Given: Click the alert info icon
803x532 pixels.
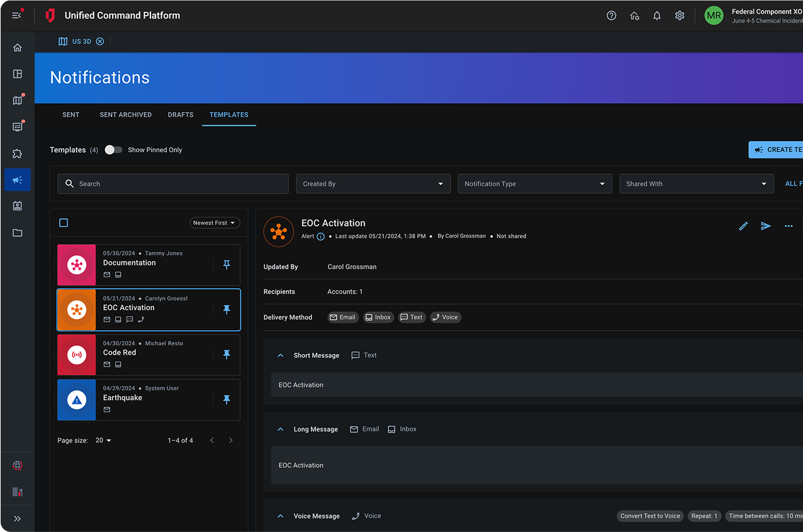Looking at the screenshot, I should [x=320, y=236].
